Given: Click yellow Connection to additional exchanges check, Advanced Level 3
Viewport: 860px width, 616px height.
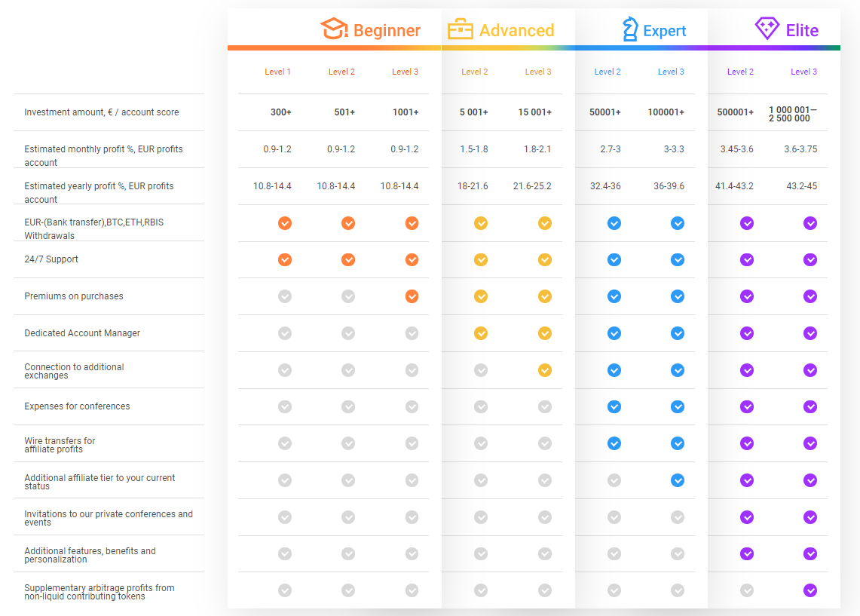Looking at the screenshot, I should [545, 370].
